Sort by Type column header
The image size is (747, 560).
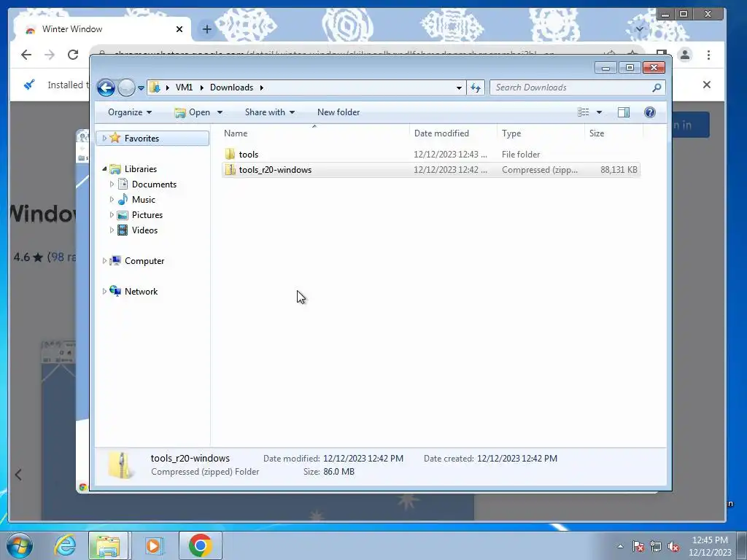[541, 133]
